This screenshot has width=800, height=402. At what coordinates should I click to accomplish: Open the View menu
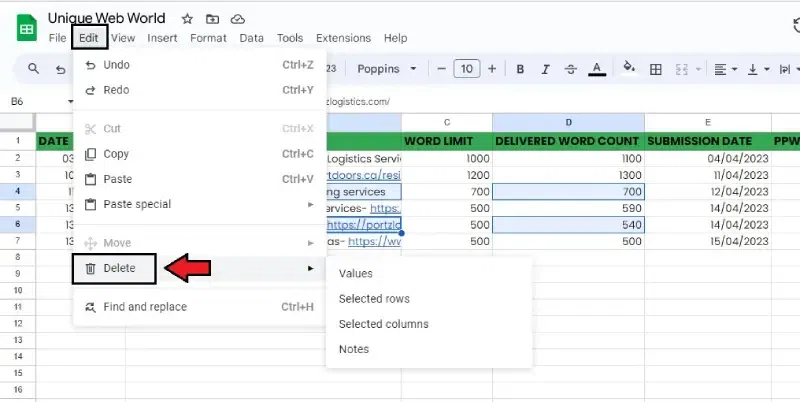[x=123, y=38]
